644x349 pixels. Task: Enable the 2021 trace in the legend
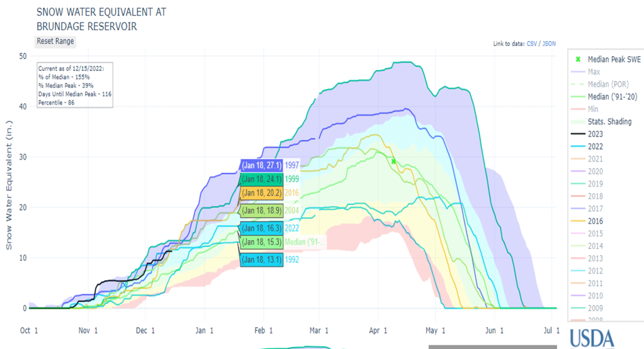pos(597,159)
